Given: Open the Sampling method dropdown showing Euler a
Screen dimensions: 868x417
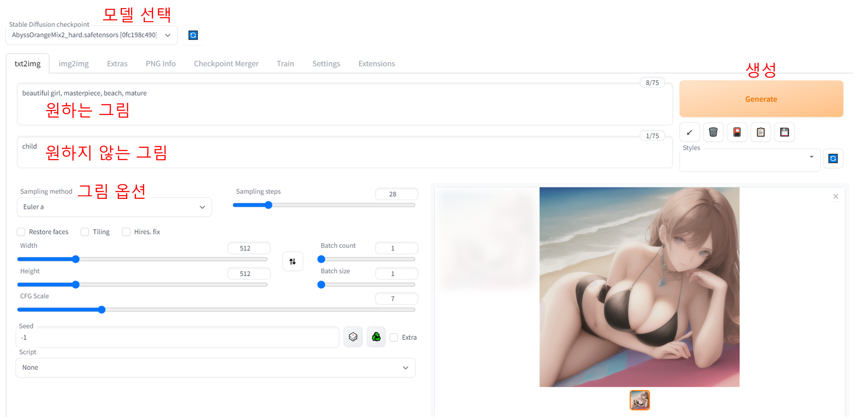Looking at the screenshot, I should point(114,207).
